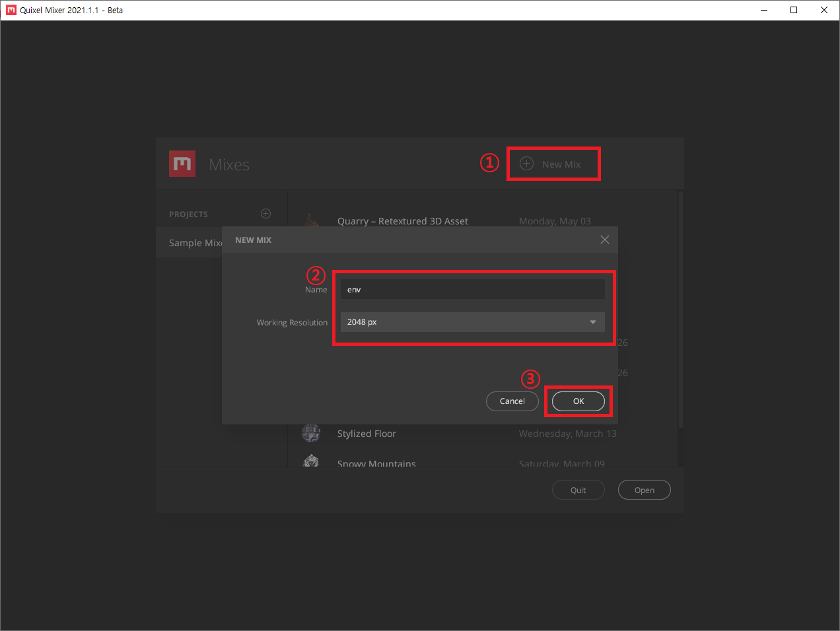
Task: Click the Monday, May 03 date
Action: point(555,221)
